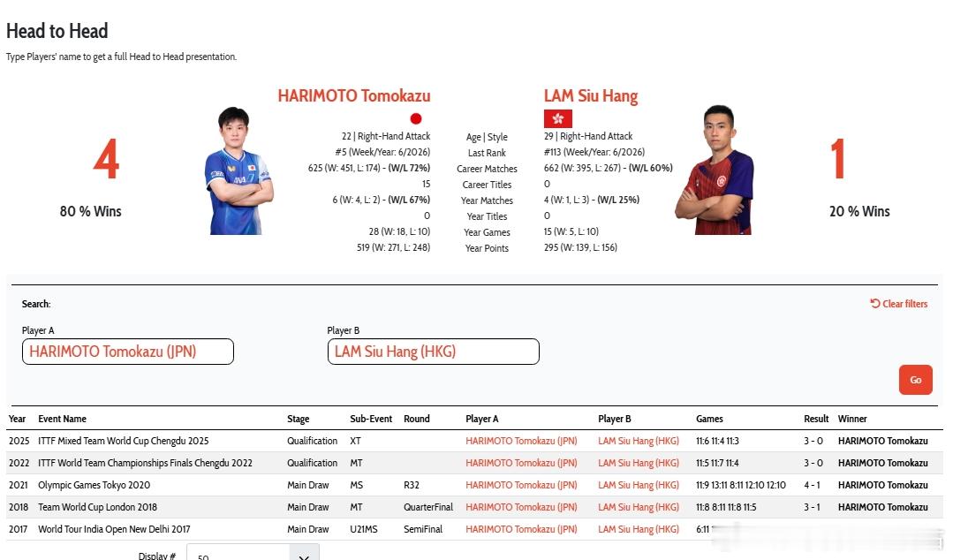The width and height of the screenshot is (953, 560).
Task: Sort by the Stage column header
Action: [x=298, y=419]
